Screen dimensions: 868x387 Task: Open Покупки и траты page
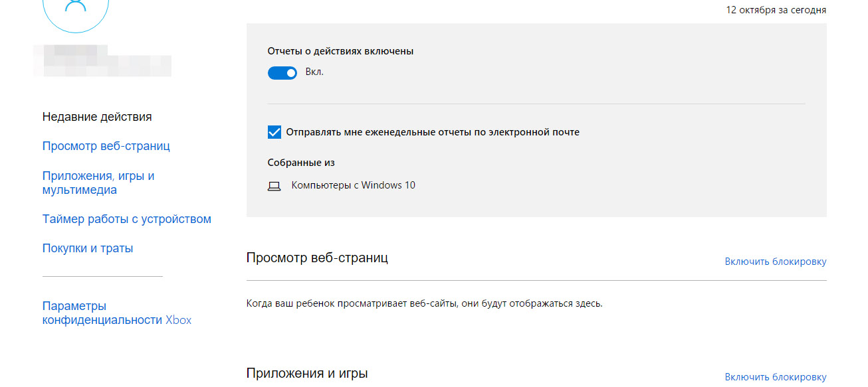[88, 248]
